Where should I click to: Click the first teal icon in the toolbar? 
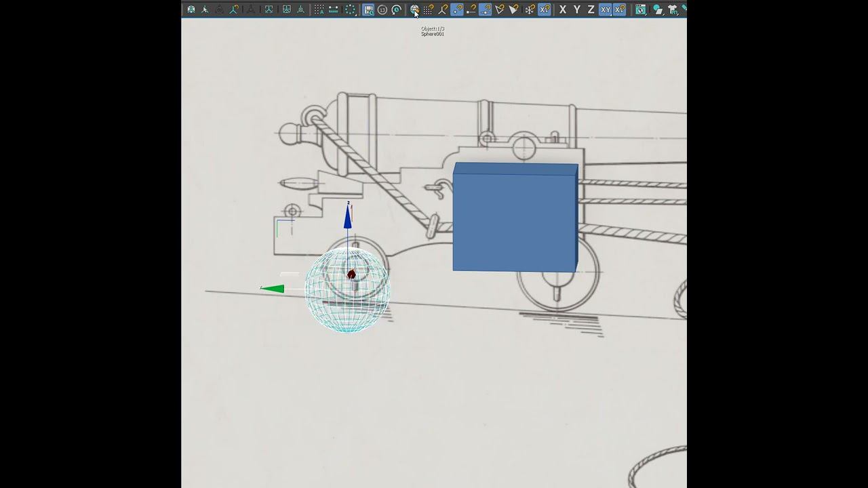(191, 9)
